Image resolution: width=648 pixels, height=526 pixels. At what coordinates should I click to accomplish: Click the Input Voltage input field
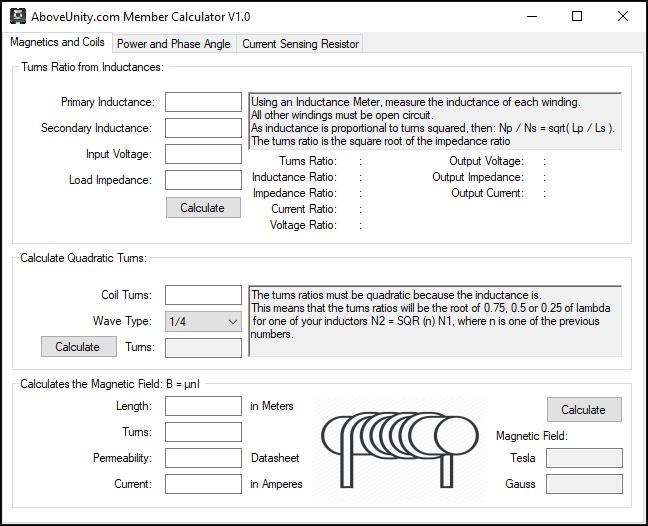[x=203, y=154]
